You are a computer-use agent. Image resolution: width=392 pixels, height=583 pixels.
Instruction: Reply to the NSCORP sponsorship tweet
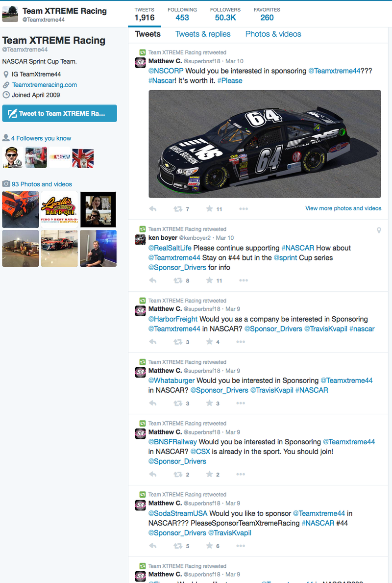coord(153,209)
